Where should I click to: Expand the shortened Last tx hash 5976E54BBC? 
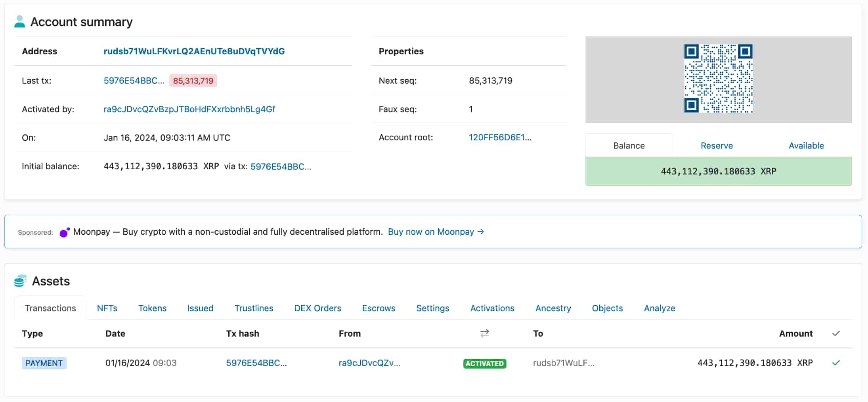[134, 80]
